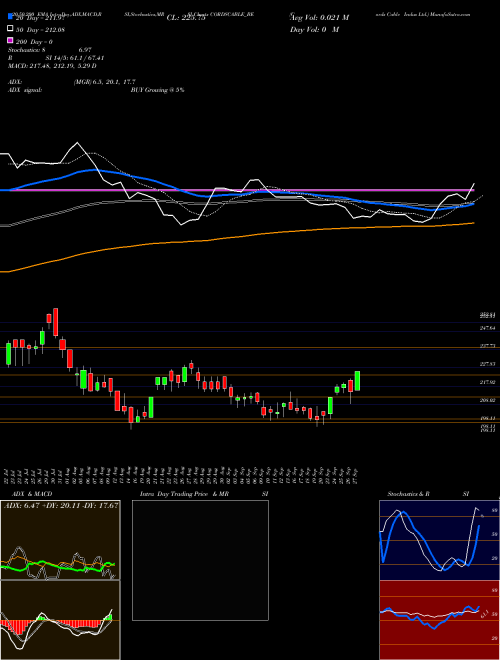
Task: Click the BUY Growing @ 5% signal text
Action: tap(157, 90)
